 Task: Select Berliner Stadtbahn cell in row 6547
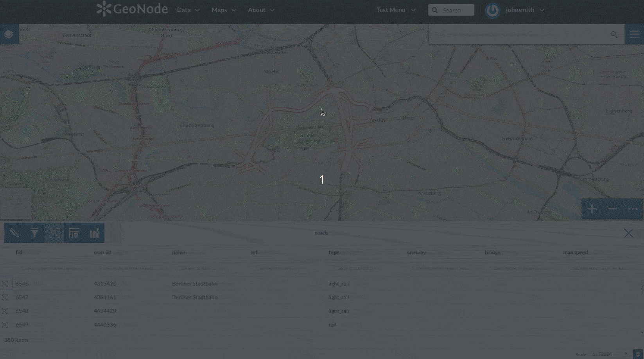tap(195, 297)
